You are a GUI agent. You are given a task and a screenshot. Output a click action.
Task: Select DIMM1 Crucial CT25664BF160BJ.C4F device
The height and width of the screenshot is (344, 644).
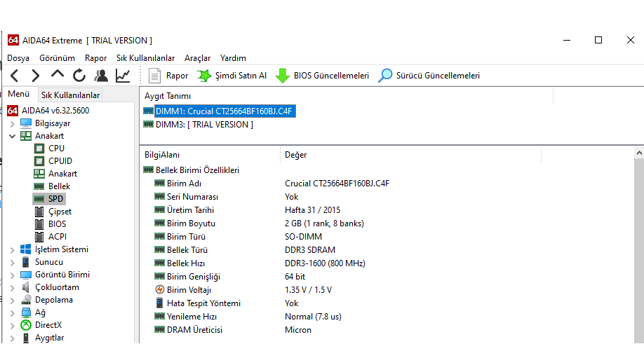pos(226,111)
